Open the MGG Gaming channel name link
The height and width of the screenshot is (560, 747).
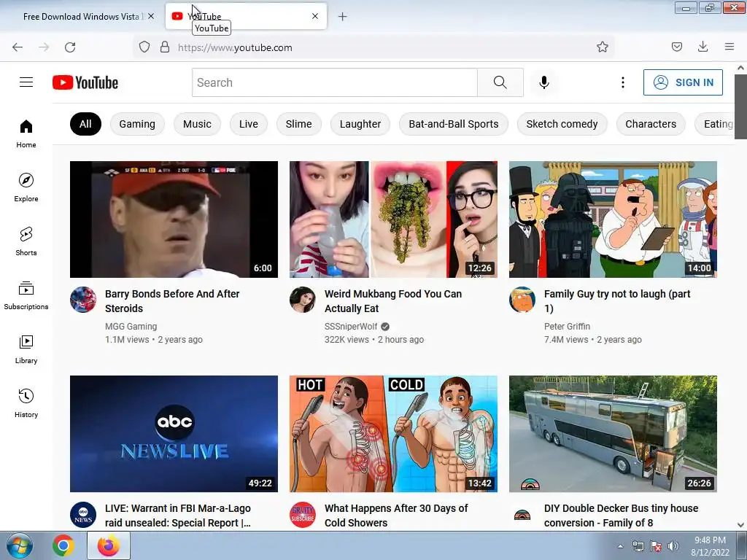pyautogui.click(x=131, y=326)
